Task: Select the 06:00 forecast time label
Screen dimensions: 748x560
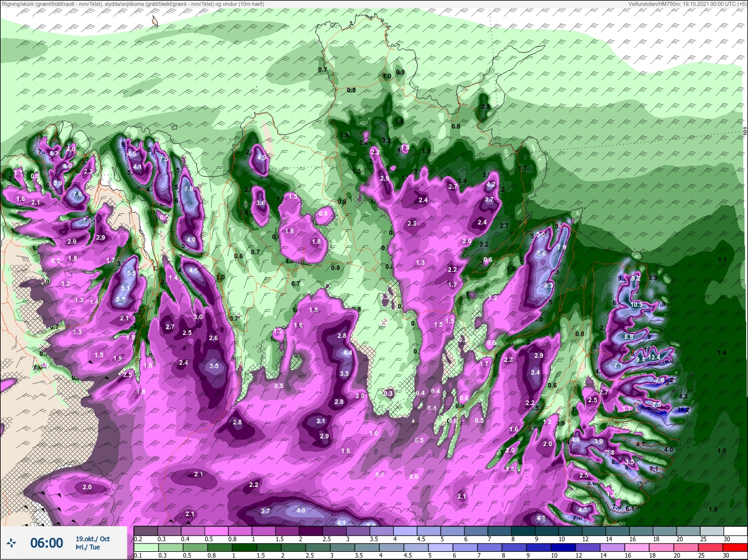Action: (x=47, y=543)
